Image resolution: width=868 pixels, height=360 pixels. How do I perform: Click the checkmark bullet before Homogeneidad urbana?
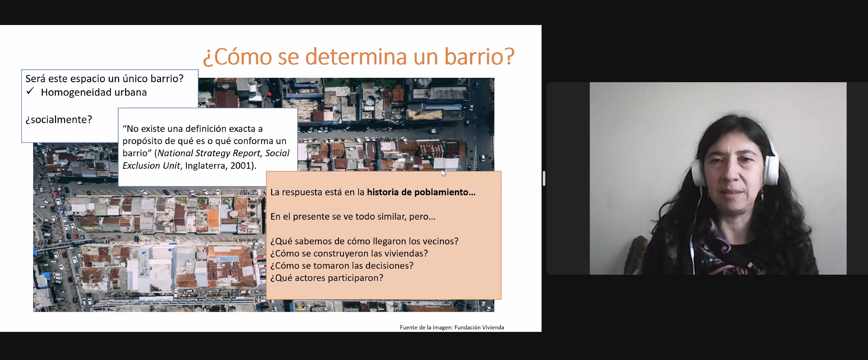click(30, 91)
